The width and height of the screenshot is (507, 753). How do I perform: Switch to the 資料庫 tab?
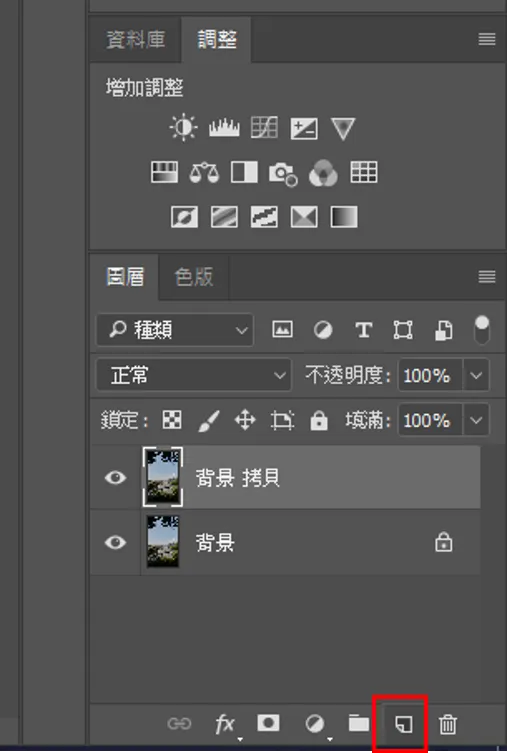[x=135, y=39]
